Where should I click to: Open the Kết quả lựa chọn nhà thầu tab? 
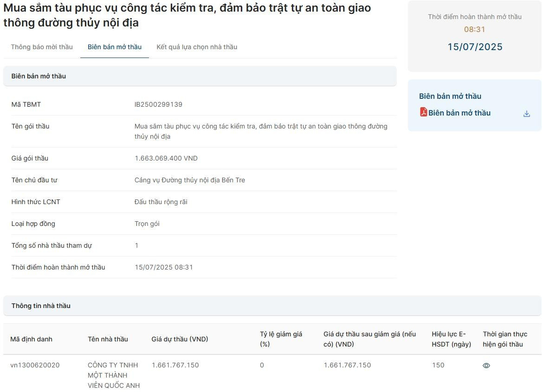tap(197, 47)
